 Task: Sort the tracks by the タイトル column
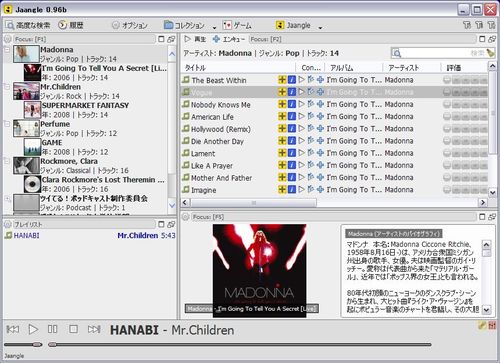coord(239,68)
